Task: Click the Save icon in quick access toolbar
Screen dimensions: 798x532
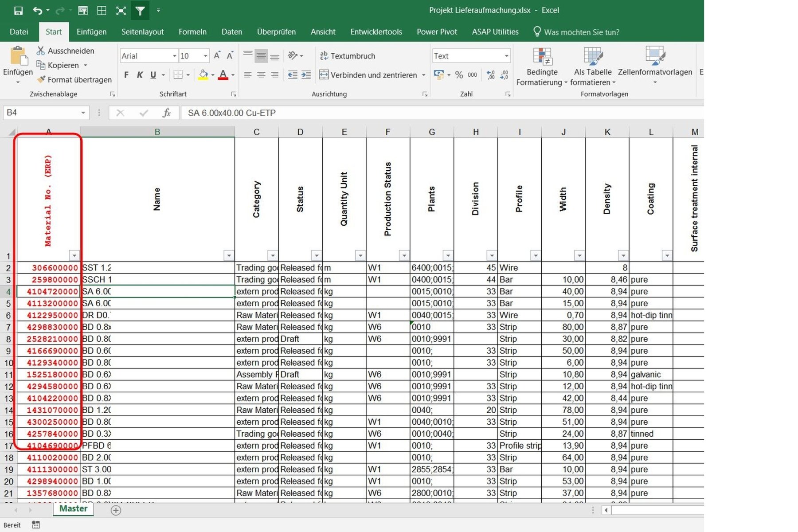Action: pos(18,11)
